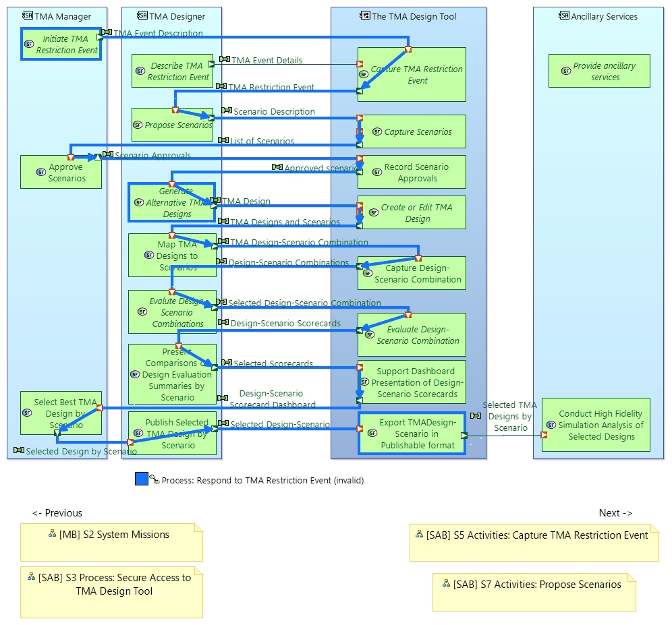Click the Propose Scenarios function block

tap(172, 125)
